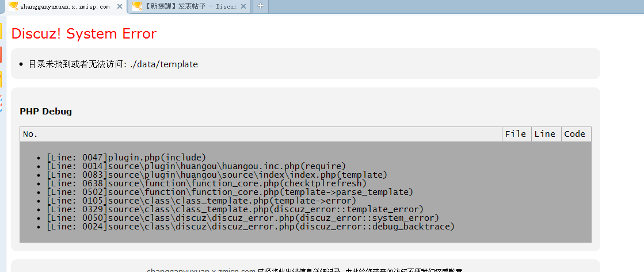The height and width of the screenshot is (272, 644).
Task: Close the 发表帖子 Discuz tab
Action: (x=243, y=6)
